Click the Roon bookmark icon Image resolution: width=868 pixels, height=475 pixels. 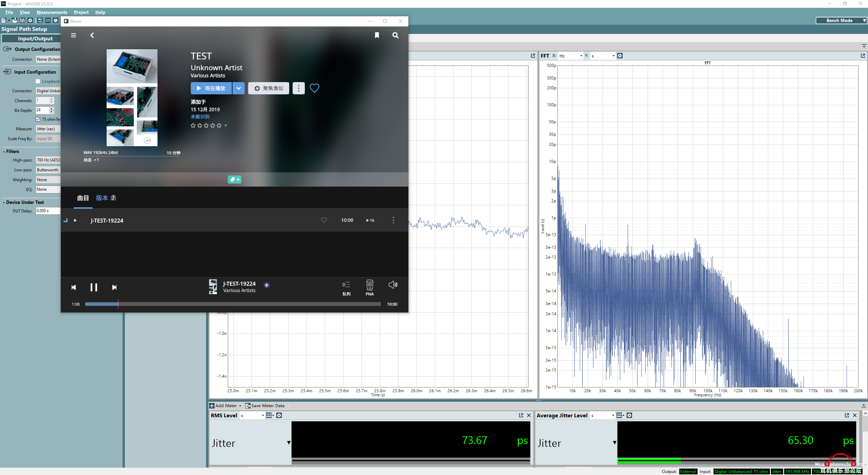[x=377, y=35]
